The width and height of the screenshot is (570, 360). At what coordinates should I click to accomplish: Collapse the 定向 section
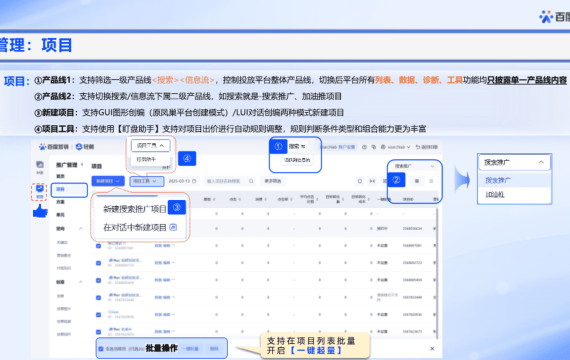tap(81, 228)
